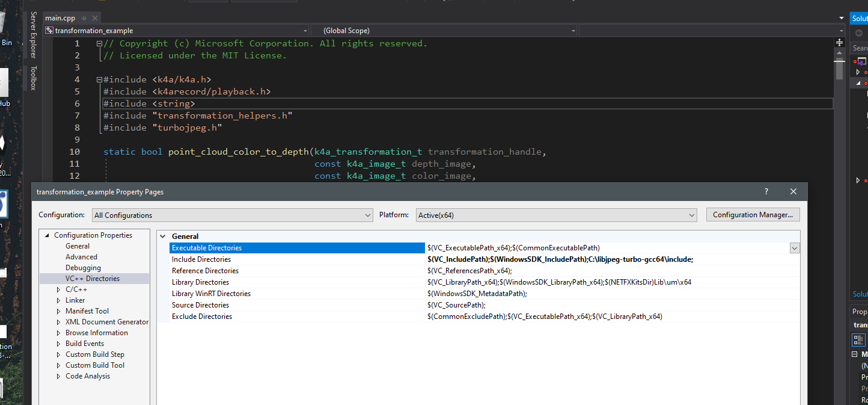Expand the C/C++ node in the settings tree
Viewport: 868px width, 405px height.
point(60,289)
